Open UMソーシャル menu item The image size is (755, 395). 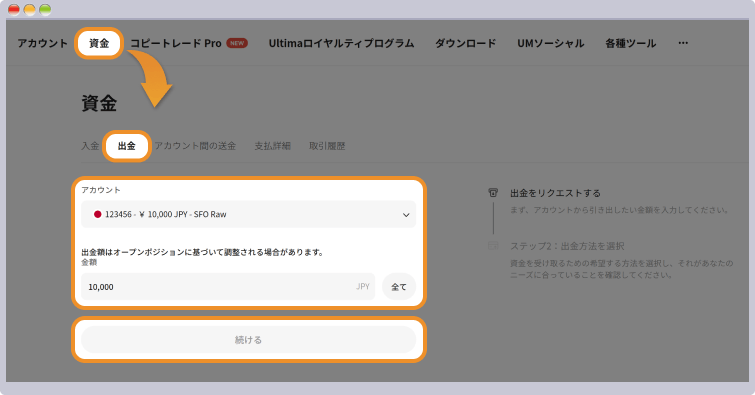pyautogui.click(x=551, y=43)
